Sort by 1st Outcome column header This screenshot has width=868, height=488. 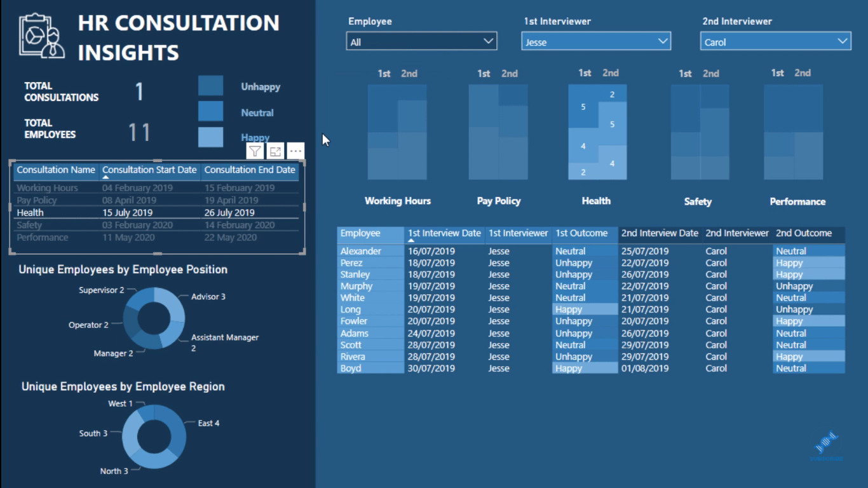pyautogui.click(x=585, y=234)
